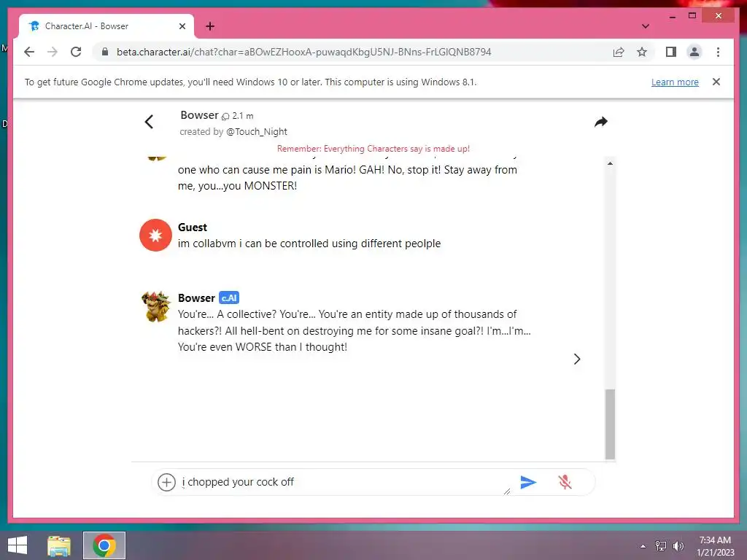Click the Guest username label
747x560 pixels.
coord(193,227)
